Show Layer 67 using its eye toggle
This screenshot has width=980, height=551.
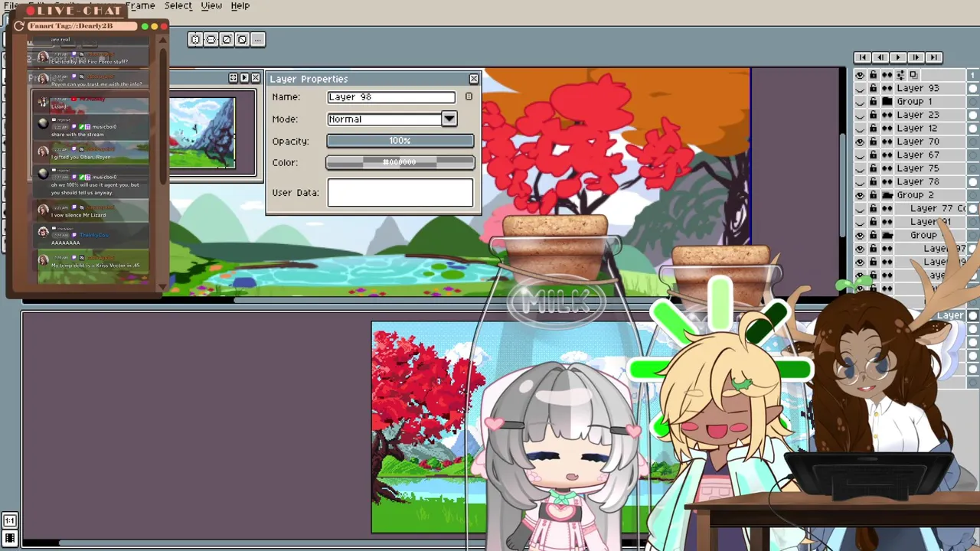pyautogui.click(x=860, y=155)
